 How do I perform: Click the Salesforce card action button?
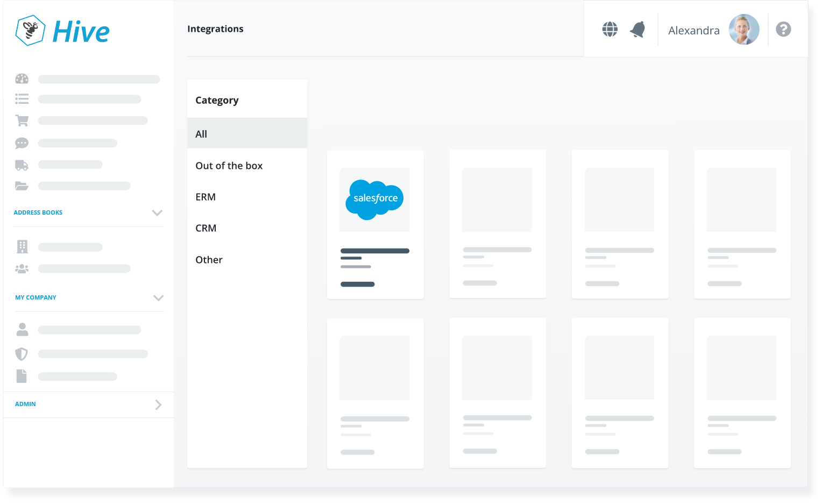coord(358,284)
